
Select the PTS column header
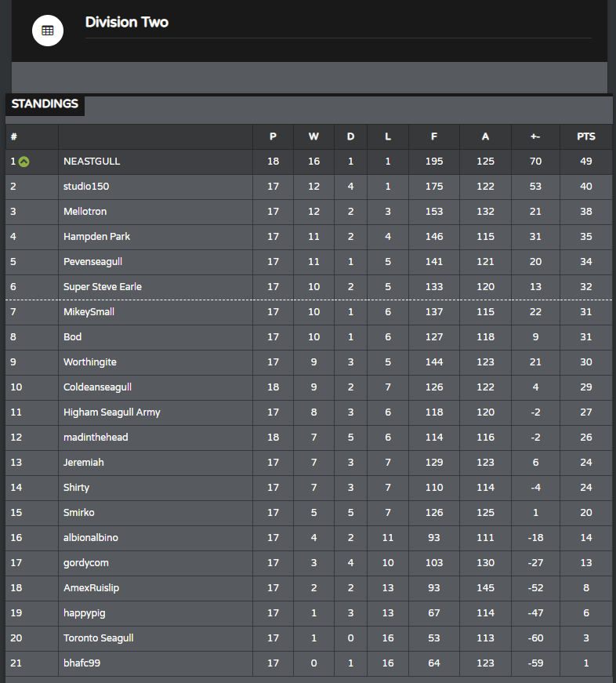[x=586, y=136]
